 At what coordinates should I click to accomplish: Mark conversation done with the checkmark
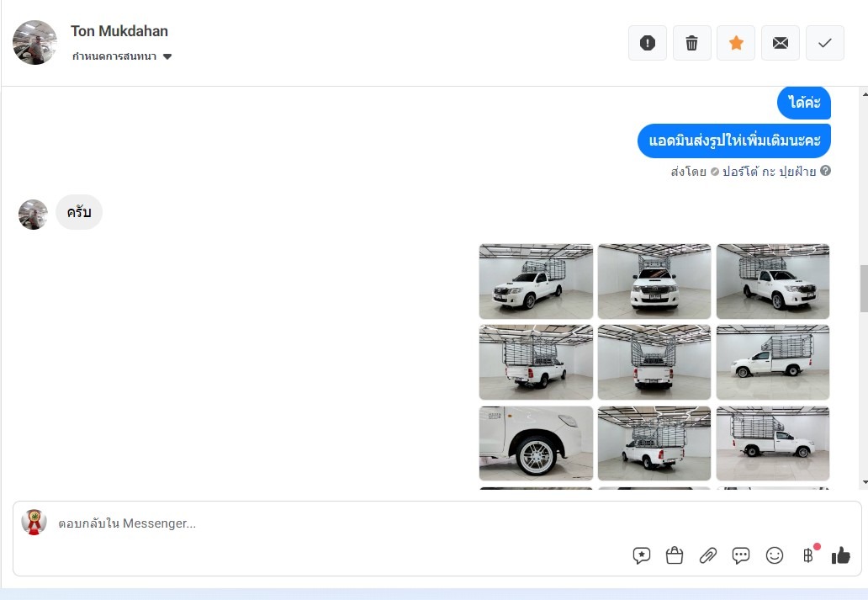point(825,43)
